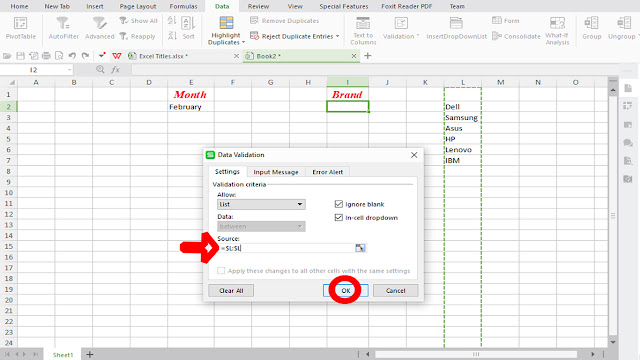Switch to Excel Titles.xlsx document tab
The height and width of the screenshot is (360, 640).
click(163, 56)
